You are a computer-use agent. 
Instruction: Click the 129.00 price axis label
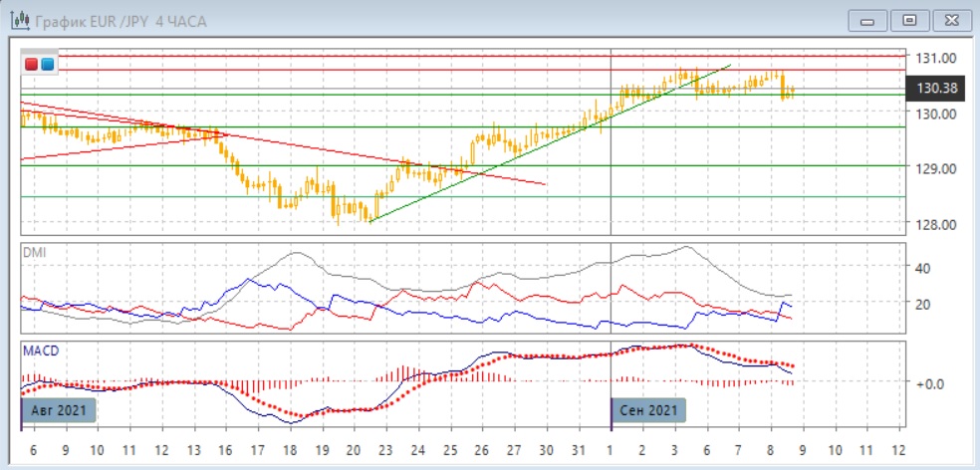936,168
